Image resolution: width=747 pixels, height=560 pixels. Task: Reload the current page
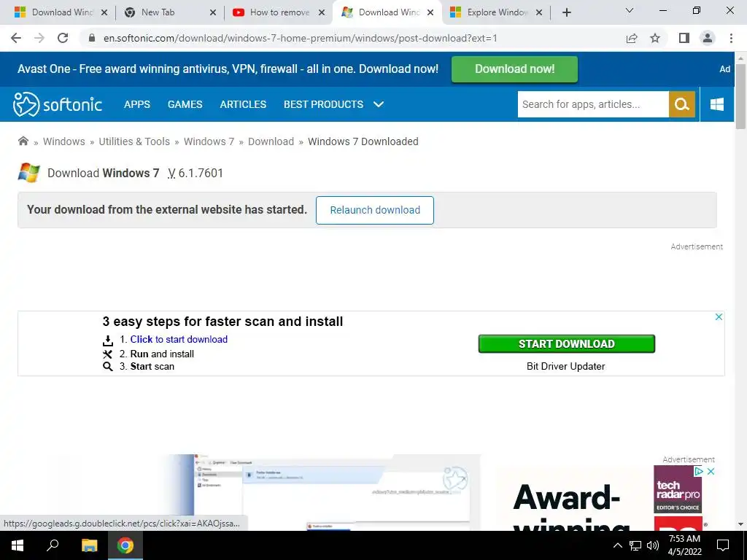point(63,38)
